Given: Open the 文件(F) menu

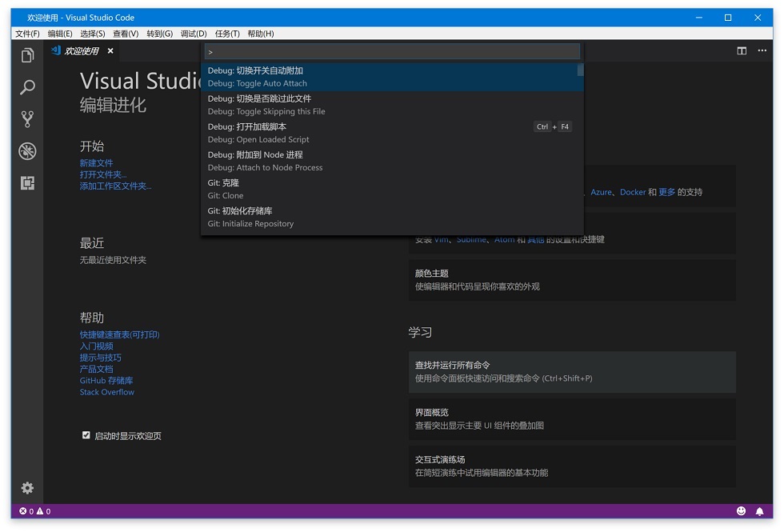Looking at the screenshot, I should coord(27,34).
